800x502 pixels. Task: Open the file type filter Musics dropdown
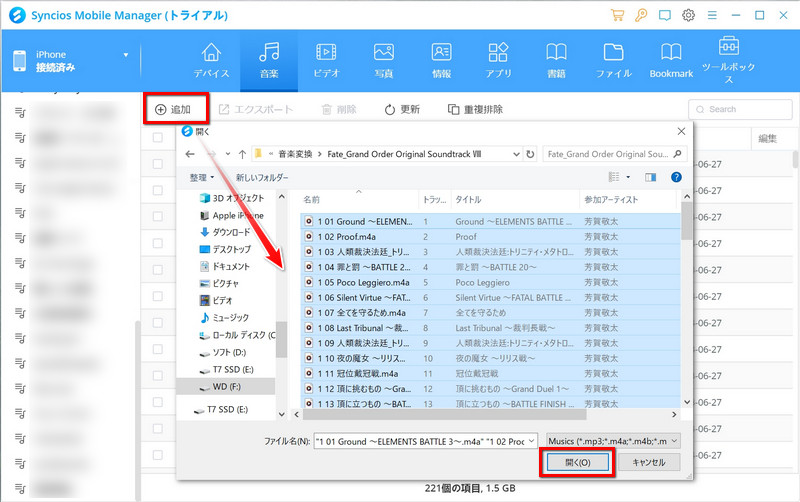(613, 441)
